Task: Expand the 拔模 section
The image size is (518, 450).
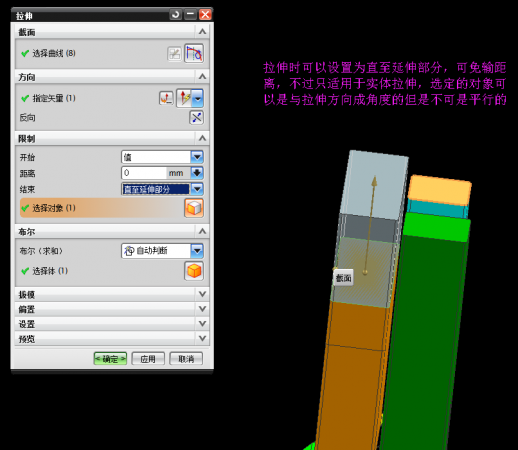Action: [202, 294]
